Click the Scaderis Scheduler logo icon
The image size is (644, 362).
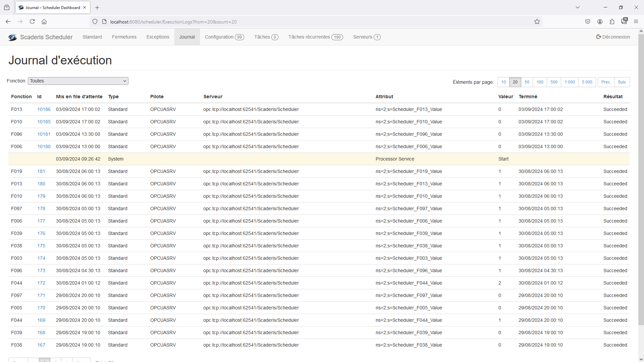[12, 38]
